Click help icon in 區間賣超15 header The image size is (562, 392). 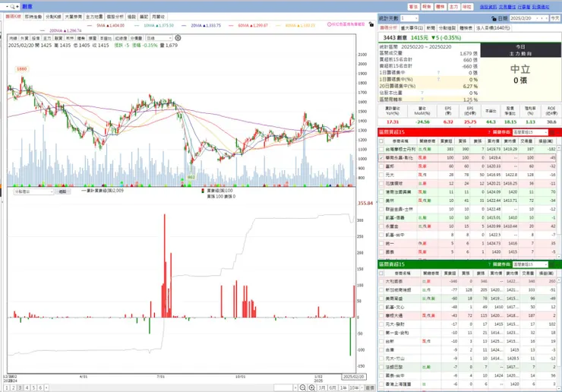(489, 264)
